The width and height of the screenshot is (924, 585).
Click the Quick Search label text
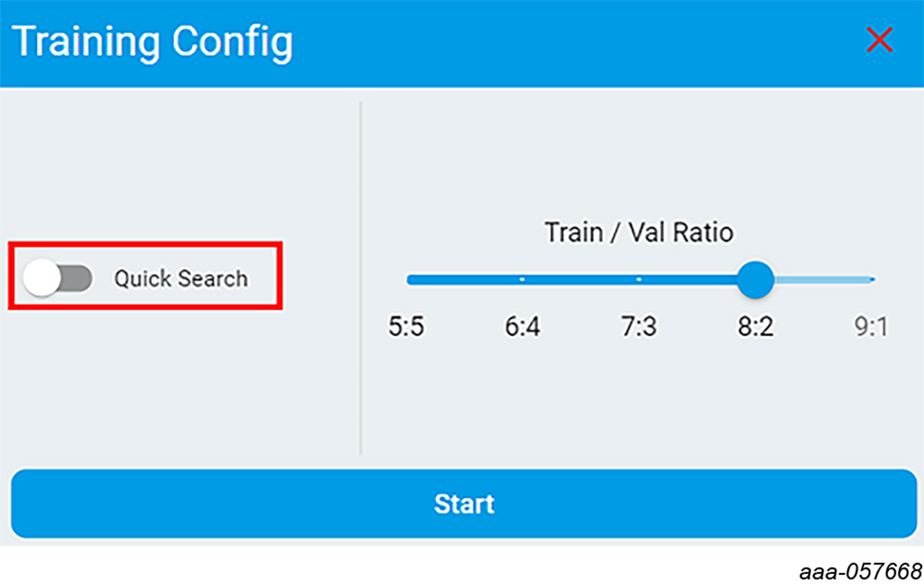click(181, 279)
